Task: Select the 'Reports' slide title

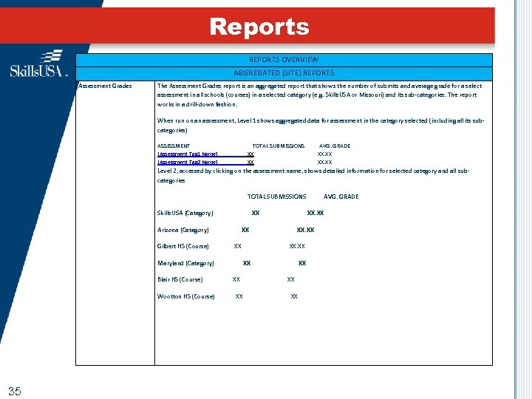Action: (x=259, y=27)
